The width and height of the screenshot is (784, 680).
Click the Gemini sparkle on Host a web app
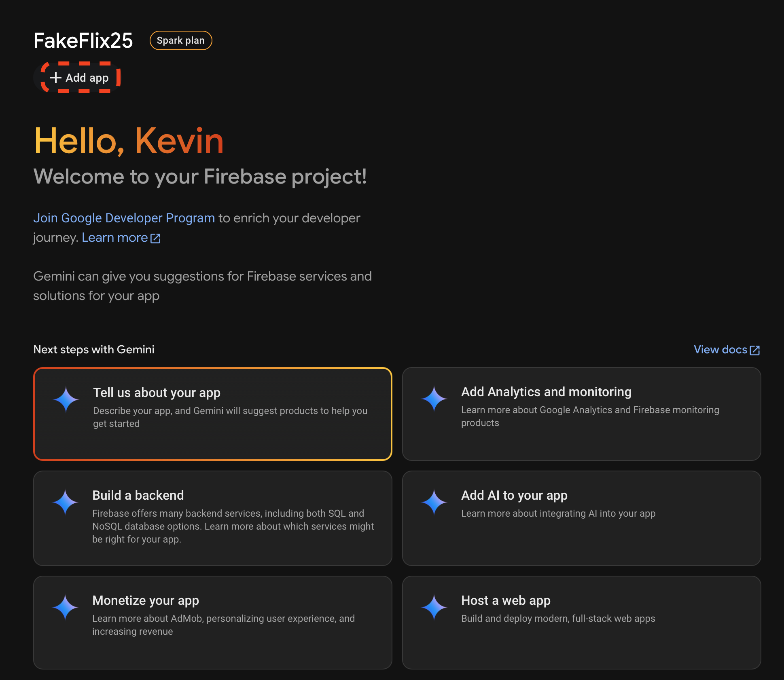point(434,606)
